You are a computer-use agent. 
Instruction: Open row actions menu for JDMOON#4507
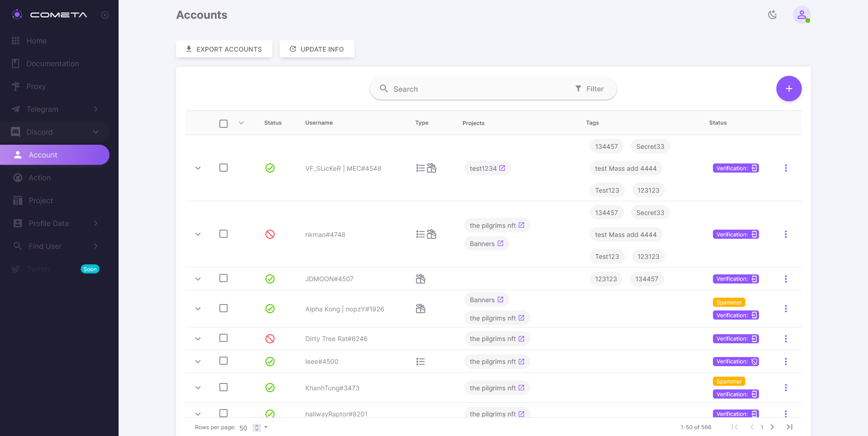(x=785, y=279)
